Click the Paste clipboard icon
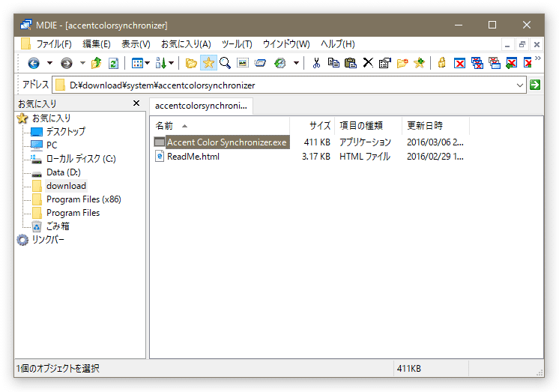The image size is (559, 392). pos(351,63)
